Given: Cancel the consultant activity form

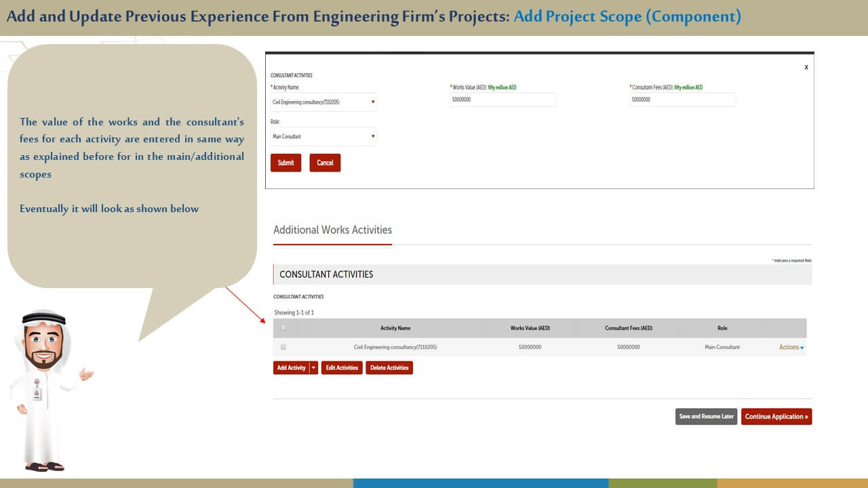Looking at the screenshot, I should tap(325, 163).
